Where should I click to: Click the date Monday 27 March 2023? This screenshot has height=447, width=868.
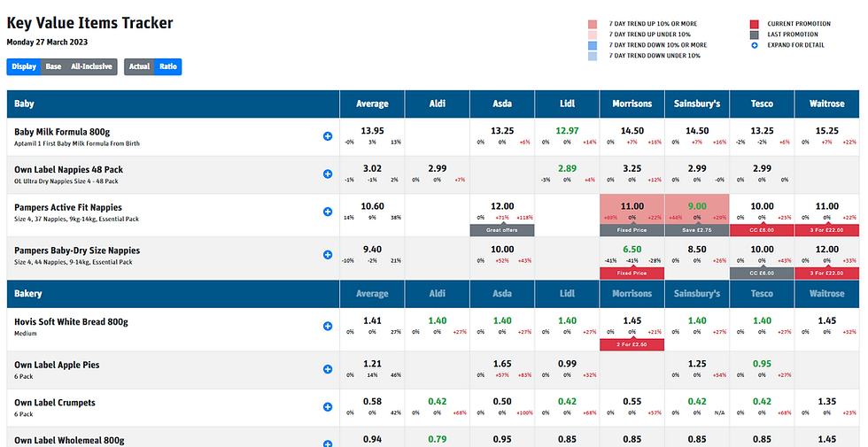[x=47, y=42]
